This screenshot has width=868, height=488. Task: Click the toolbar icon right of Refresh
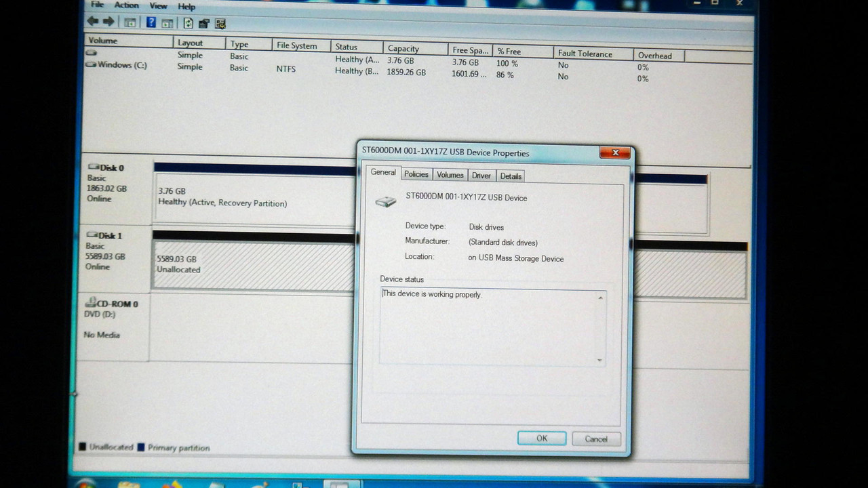[x=204, y=23]
